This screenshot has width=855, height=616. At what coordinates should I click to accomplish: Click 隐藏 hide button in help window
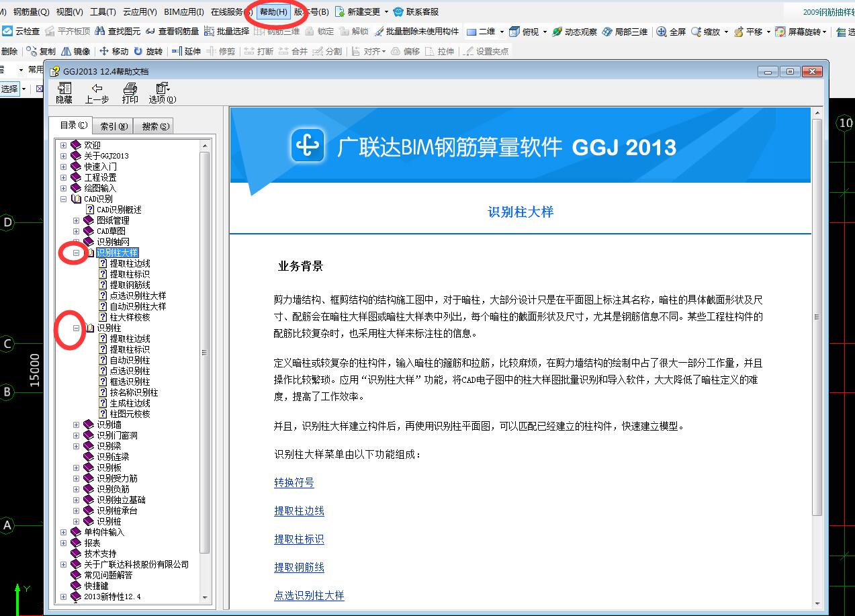click(64, 93)
